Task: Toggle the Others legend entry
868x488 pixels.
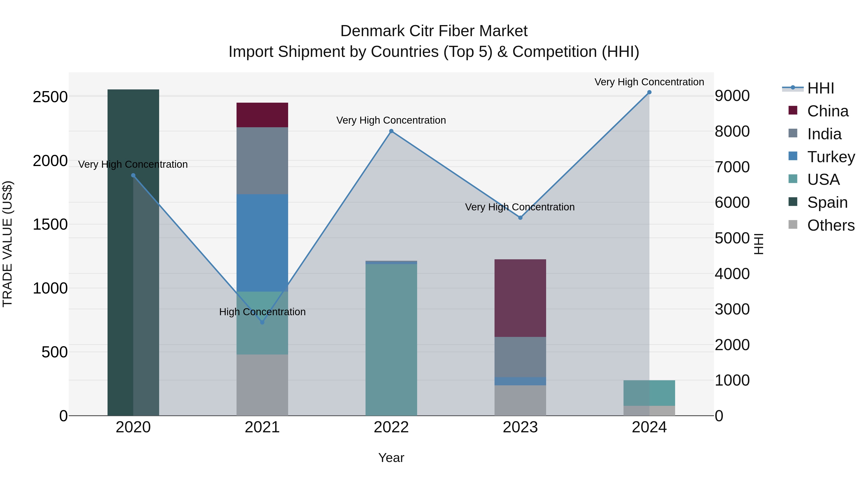Action: [821, 225]
